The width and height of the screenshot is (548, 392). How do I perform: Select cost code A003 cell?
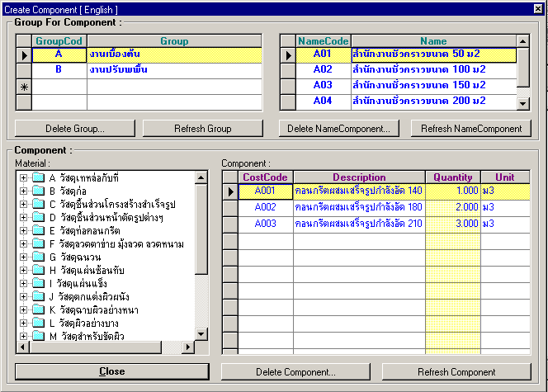[x=266, y=224]
